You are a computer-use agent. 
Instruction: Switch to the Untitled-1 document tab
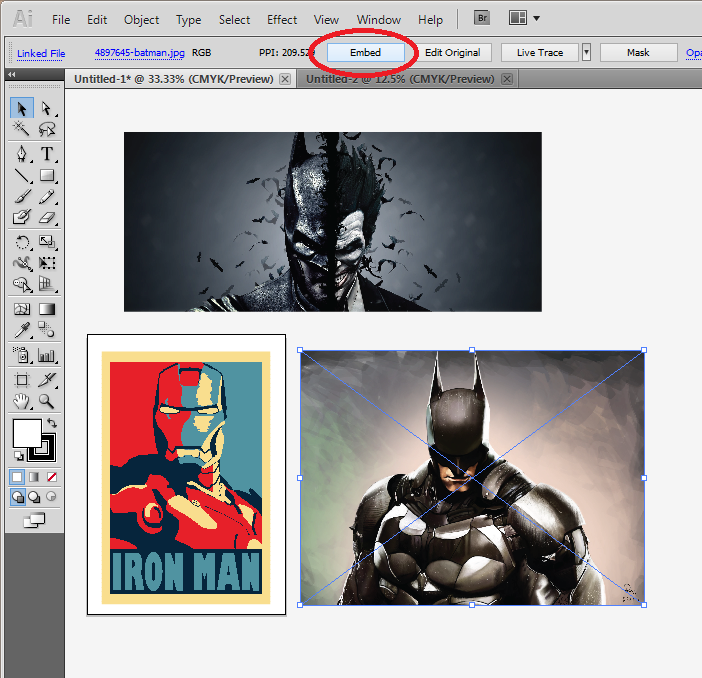[x=174, y=79]
